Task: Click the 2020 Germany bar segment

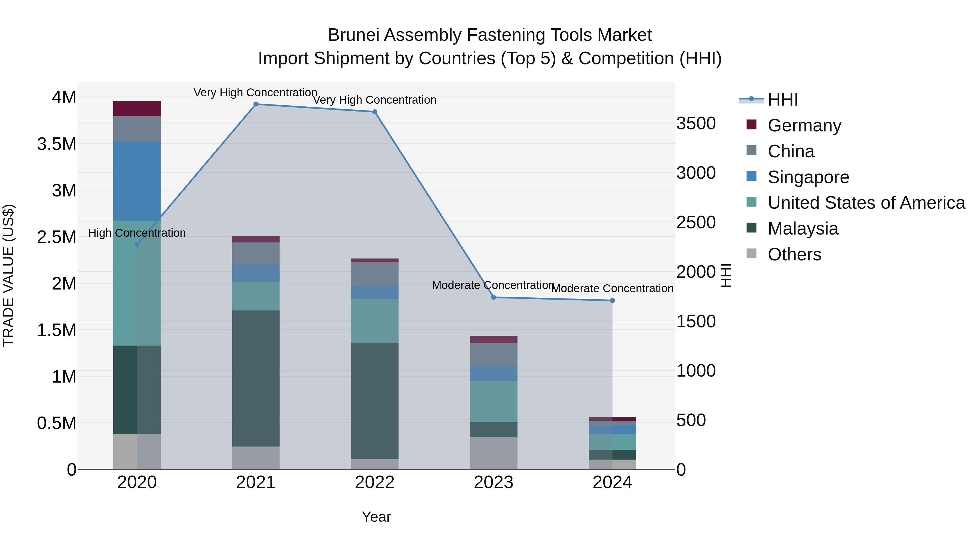Action: pyautogui.click(x=137, y=109)
